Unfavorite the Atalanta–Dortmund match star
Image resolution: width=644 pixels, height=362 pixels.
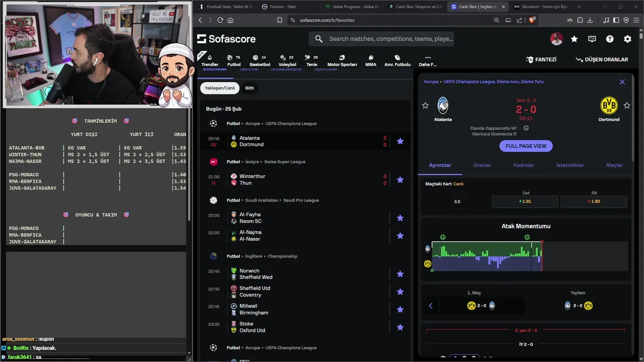click(x=400, y=141)
